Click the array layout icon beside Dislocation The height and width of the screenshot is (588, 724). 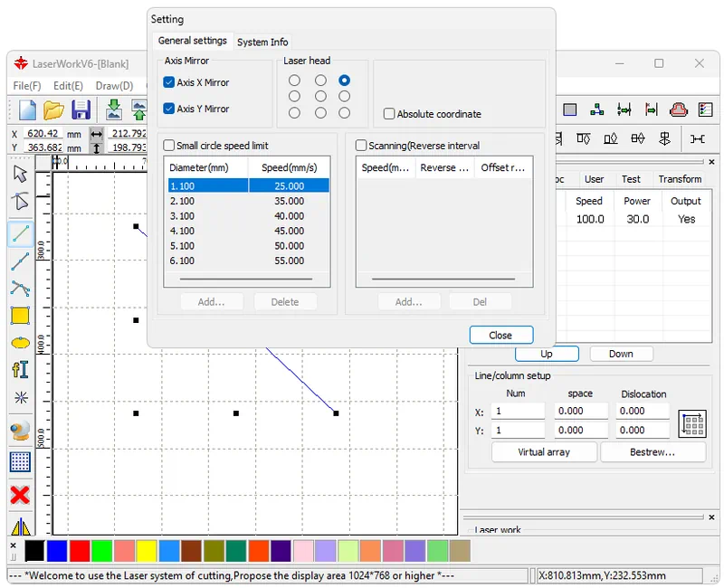(692, 423)
